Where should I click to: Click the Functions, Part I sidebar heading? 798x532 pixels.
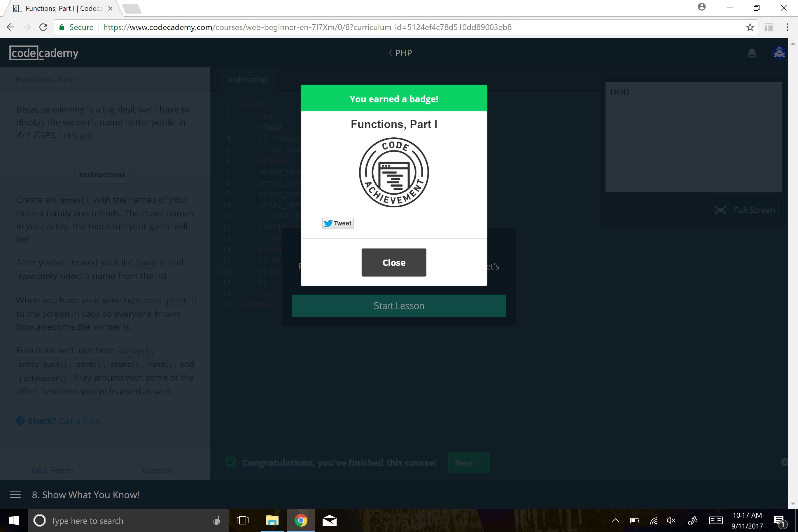click(x=46, y=79)
